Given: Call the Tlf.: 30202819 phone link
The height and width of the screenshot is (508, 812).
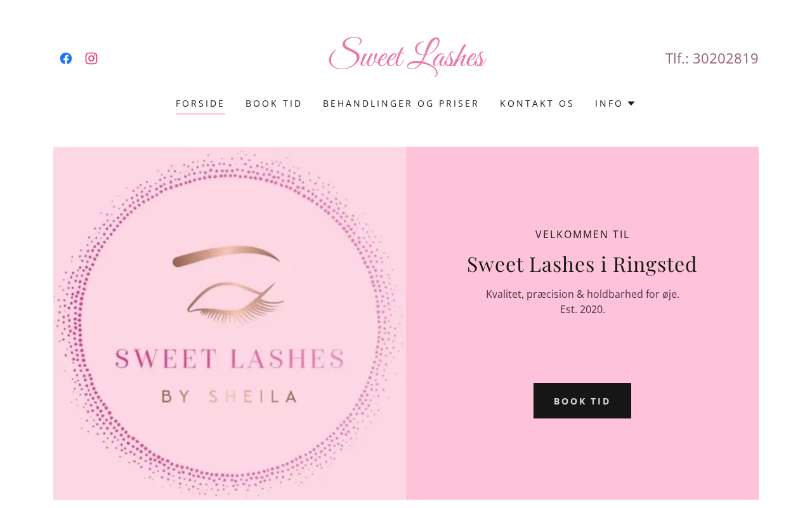Looking at the screenshot, I should 712,58.
